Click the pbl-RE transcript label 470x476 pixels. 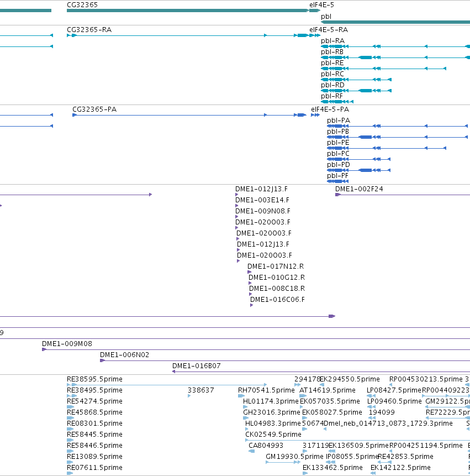point(332,63)
